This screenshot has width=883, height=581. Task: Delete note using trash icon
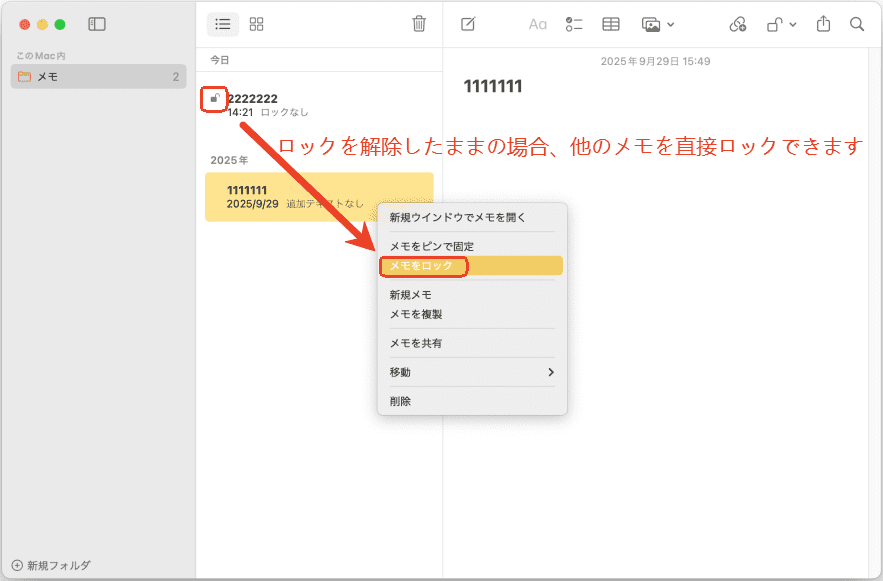419,24
